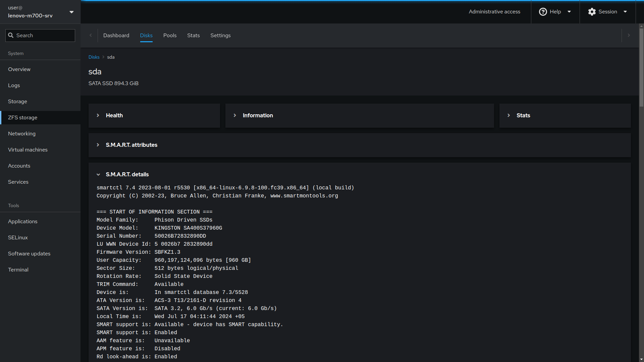This screenshot has height=362, width=644.
Task: Click the page vertical scrollbar thumb
Action: click(x=641, y=67)
